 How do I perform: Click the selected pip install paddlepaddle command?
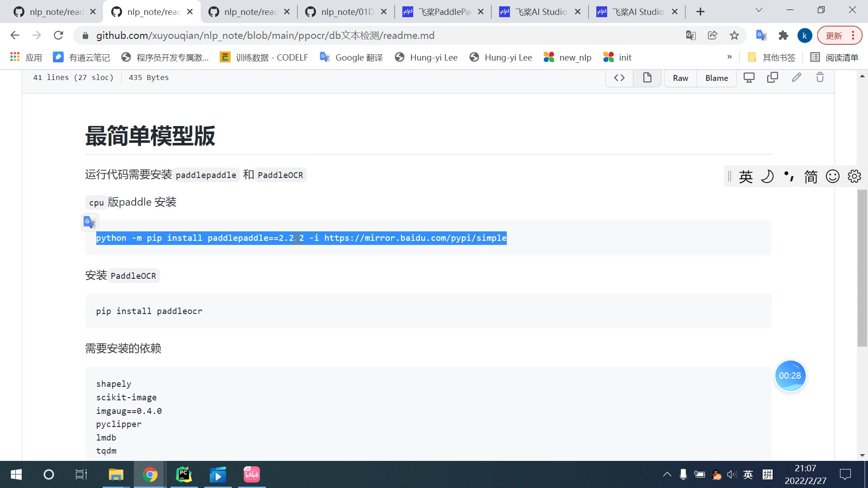tap(301, 238)
